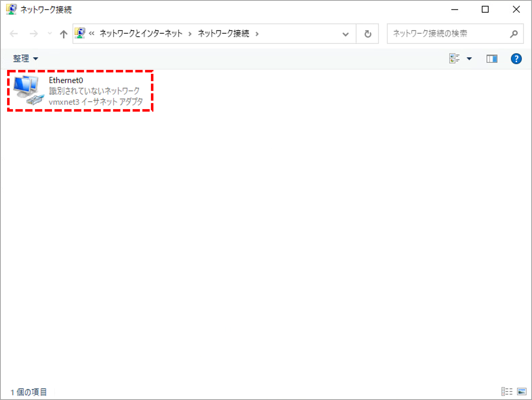Click the 1 個の項目 status text
Viewport: 532px width, 400px height.
point(29,392)
